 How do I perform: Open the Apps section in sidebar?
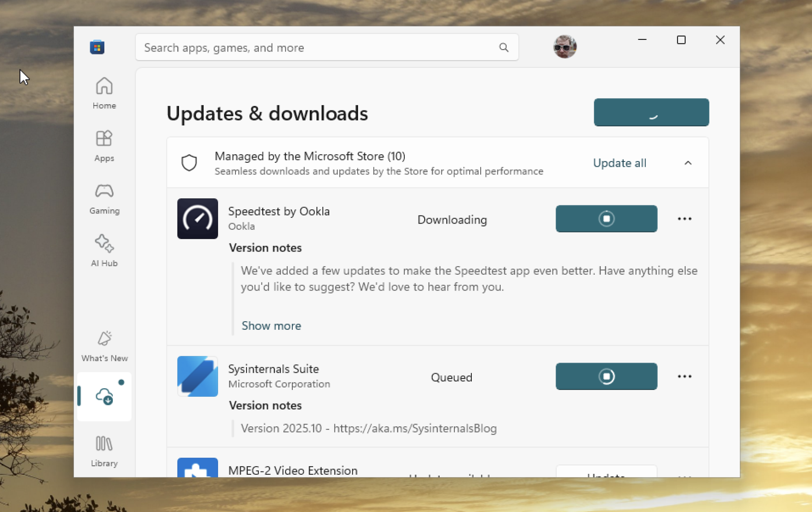104,146
